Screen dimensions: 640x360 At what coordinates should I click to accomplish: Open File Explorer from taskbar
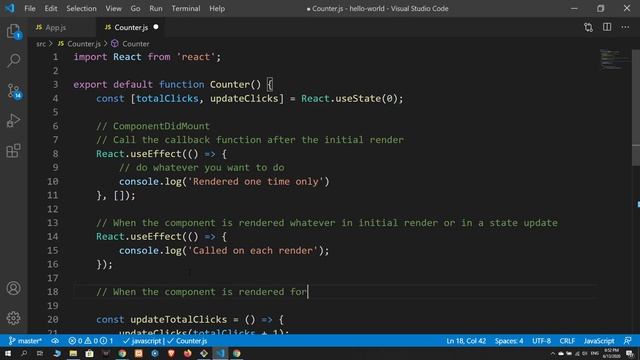73,353
